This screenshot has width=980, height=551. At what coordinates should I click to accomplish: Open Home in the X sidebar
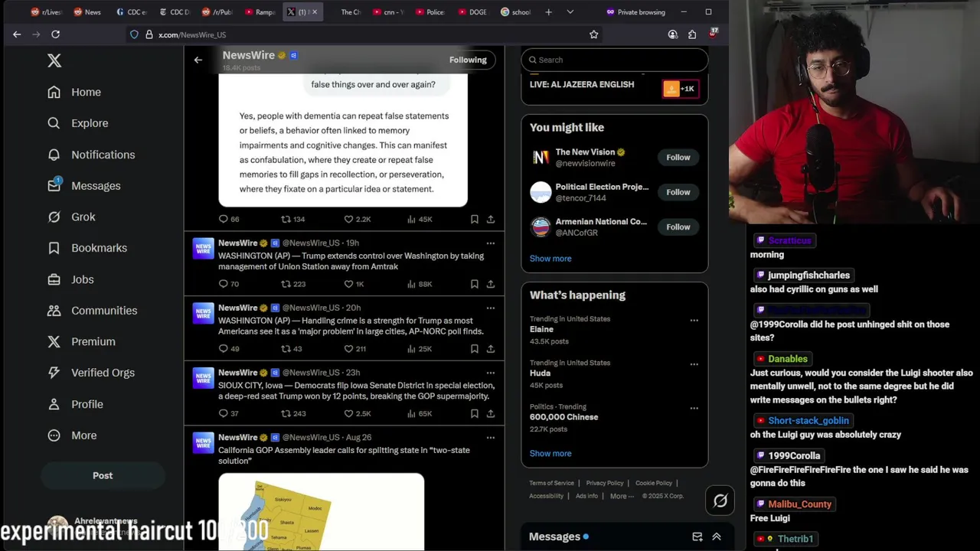[74, 92]
